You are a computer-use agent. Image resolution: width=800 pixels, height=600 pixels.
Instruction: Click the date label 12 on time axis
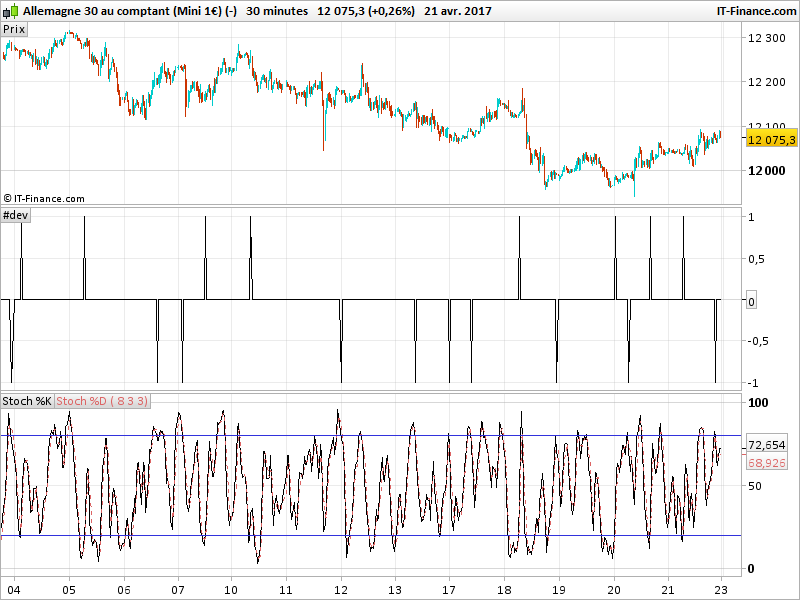point(341,590)
